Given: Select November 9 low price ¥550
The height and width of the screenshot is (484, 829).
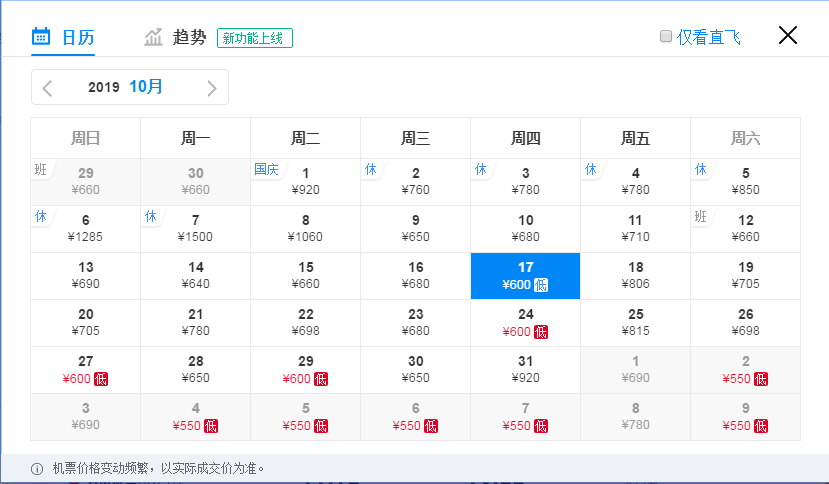Looking at the screenshot, I should 745,417.
